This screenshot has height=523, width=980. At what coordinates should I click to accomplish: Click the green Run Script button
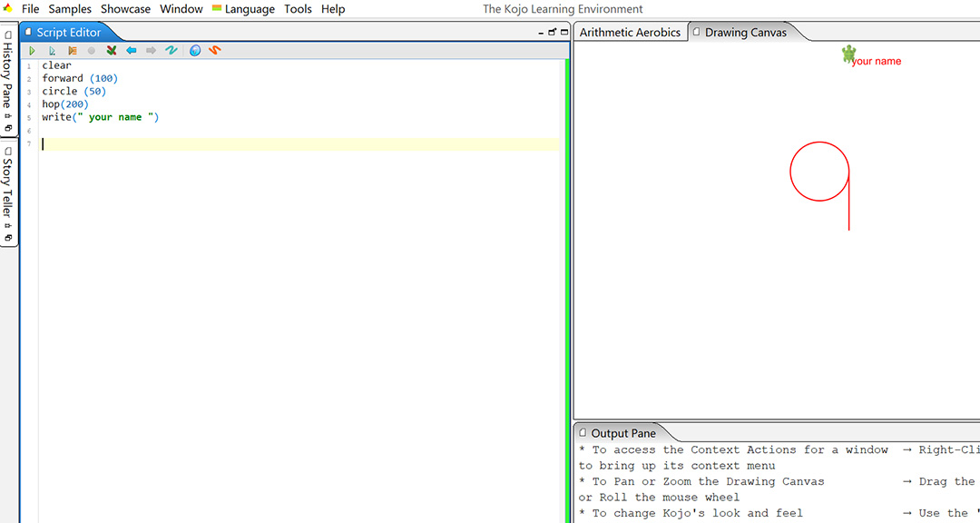[32, 51]
